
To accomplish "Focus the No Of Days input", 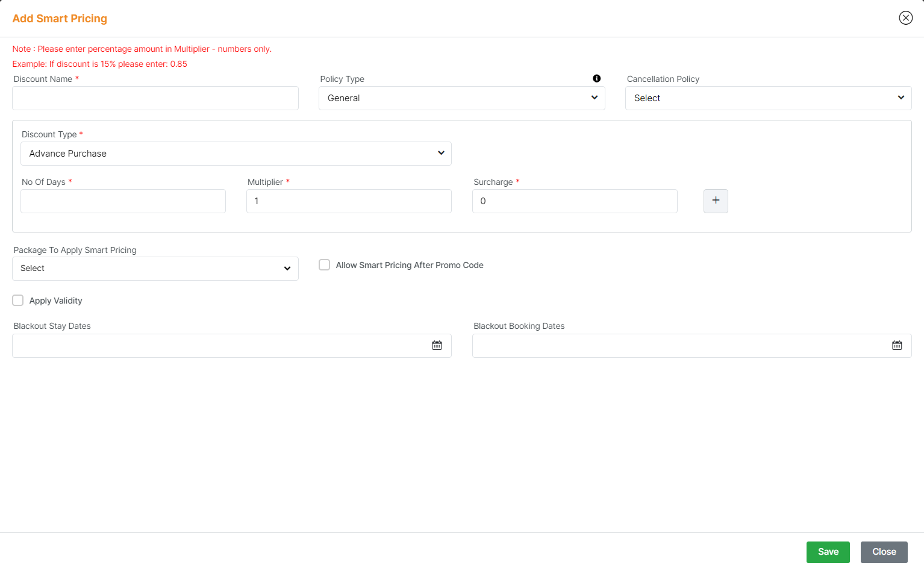I will (123, 201).
